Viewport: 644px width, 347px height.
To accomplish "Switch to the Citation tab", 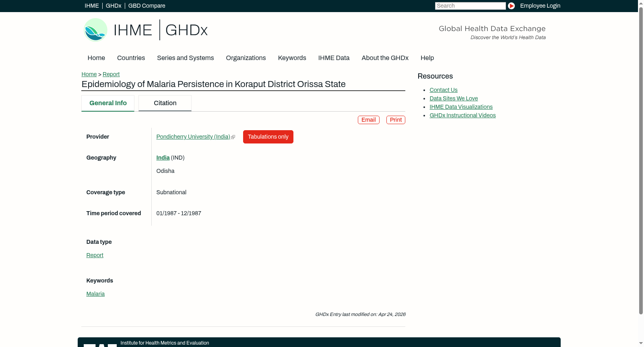I will tap(165, 103).
